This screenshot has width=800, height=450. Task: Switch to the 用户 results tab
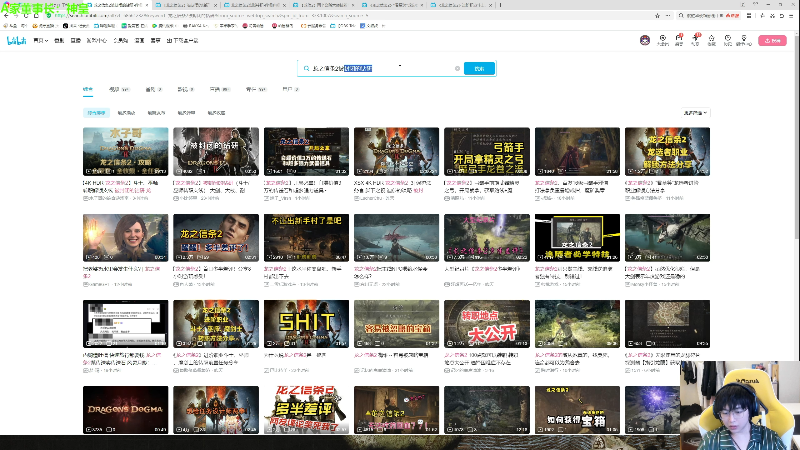(290, 89)
